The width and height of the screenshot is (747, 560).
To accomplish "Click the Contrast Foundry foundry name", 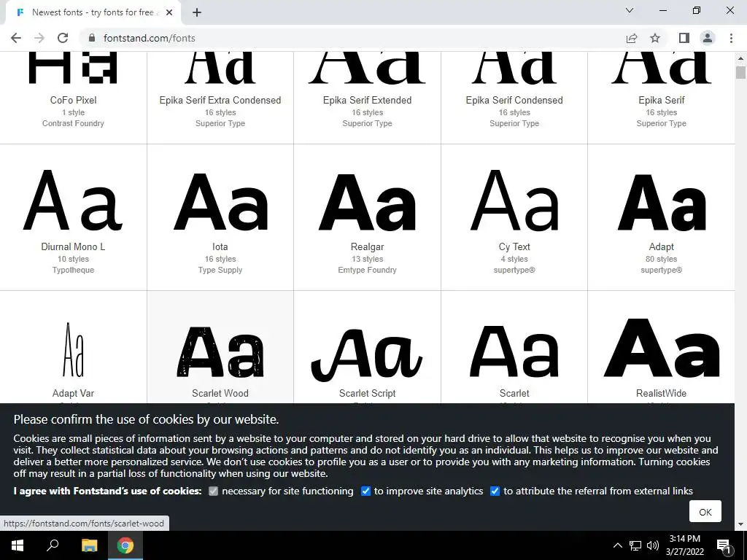I will [74, 123].
